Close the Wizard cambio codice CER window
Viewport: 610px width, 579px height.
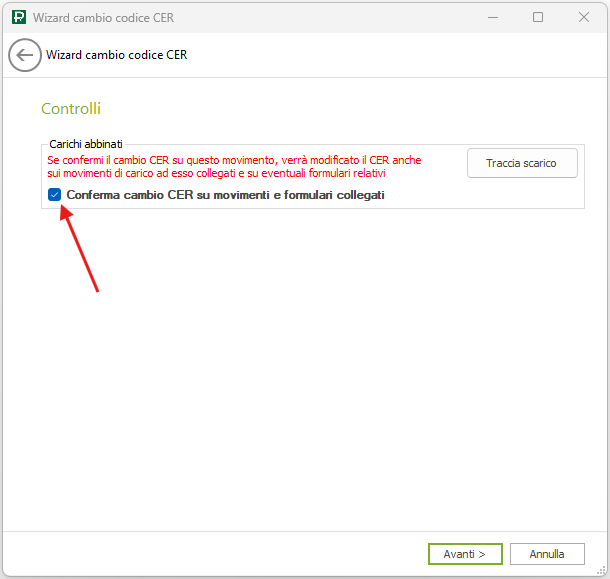coord(584,17)
